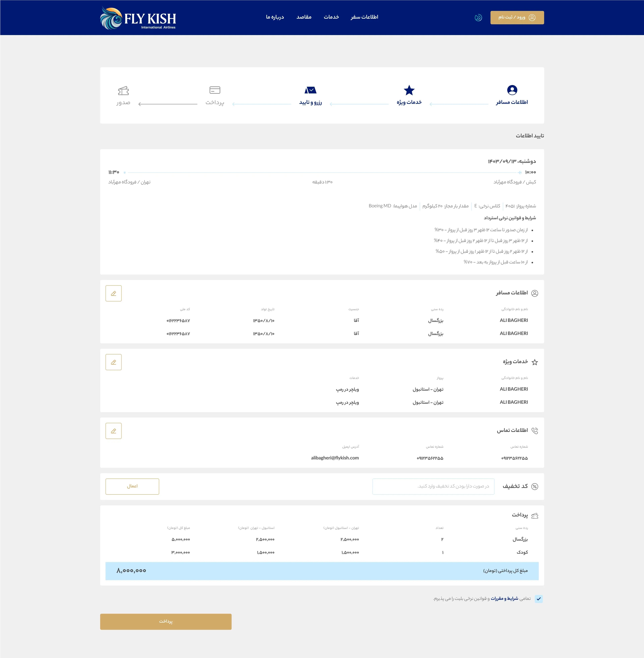This screenshot has height=658, width=644.
Task: Click the percent icon next to کد تخفیف
Action: point(535,486)
